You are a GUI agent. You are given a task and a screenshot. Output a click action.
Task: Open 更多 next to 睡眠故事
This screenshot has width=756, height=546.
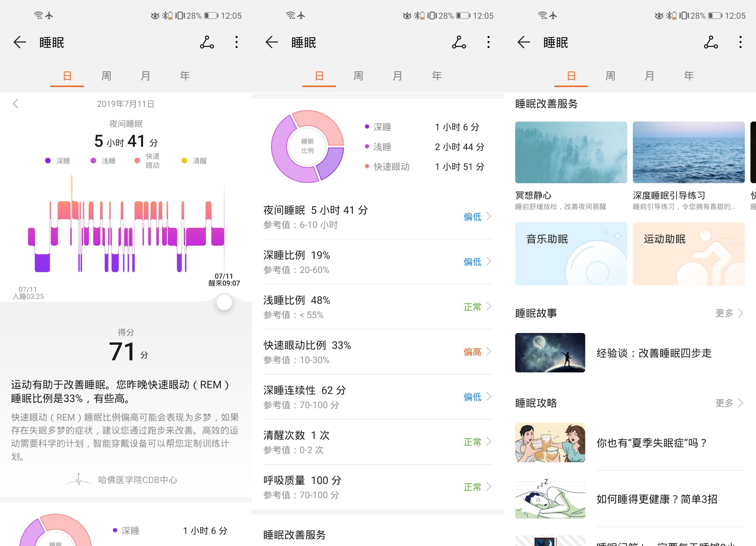coord(729,313)
